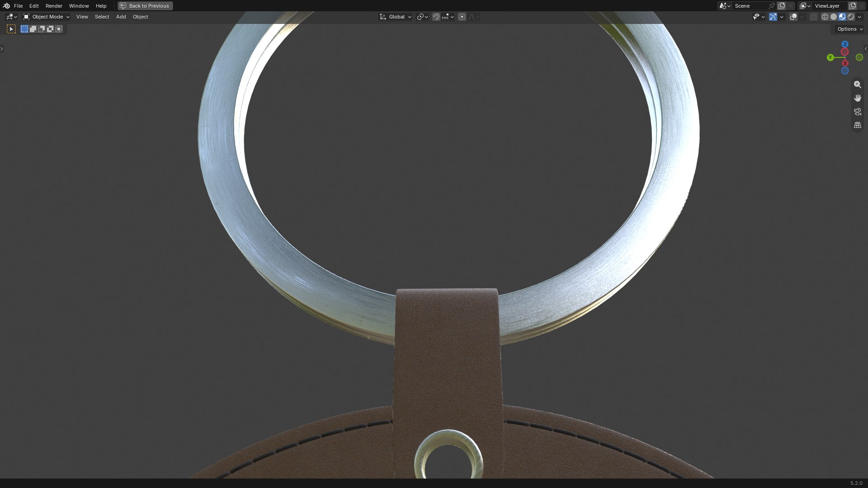Add a new view layer

[853, 6]
